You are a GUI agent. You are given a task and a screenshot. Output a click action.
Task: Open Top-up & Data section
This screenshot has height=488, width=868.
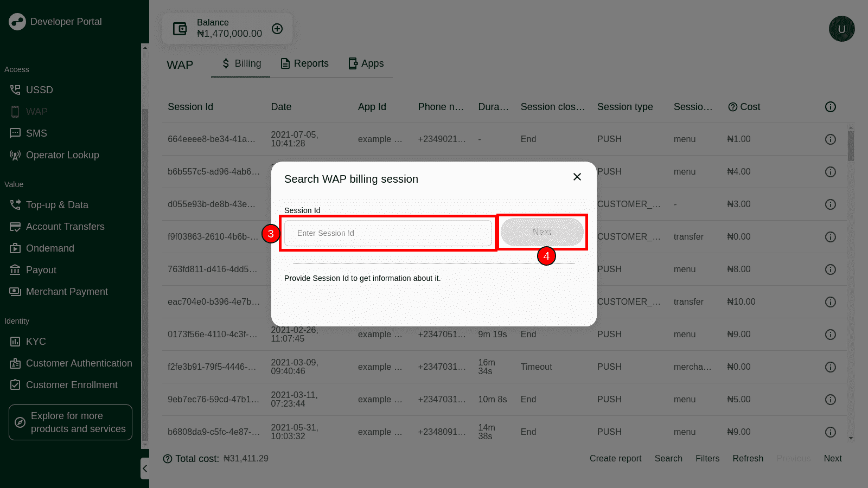point(56,205)
